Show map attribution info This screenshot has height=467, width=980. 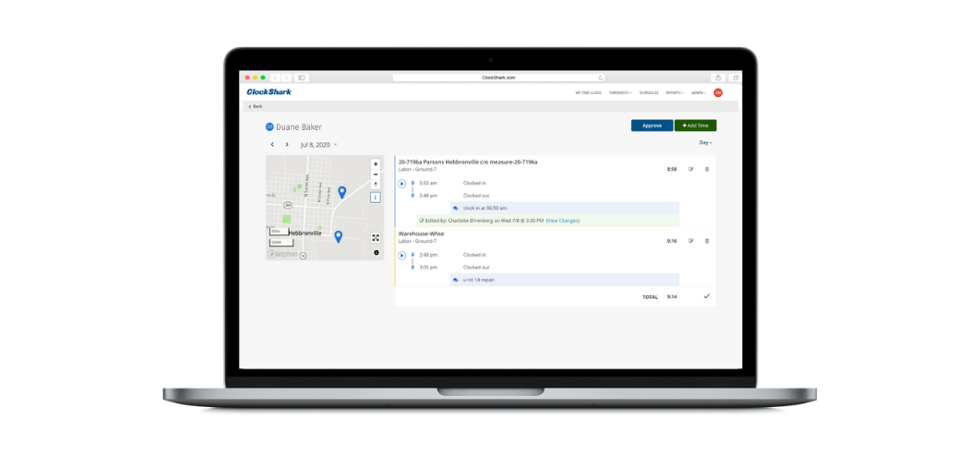pos(376,253)
